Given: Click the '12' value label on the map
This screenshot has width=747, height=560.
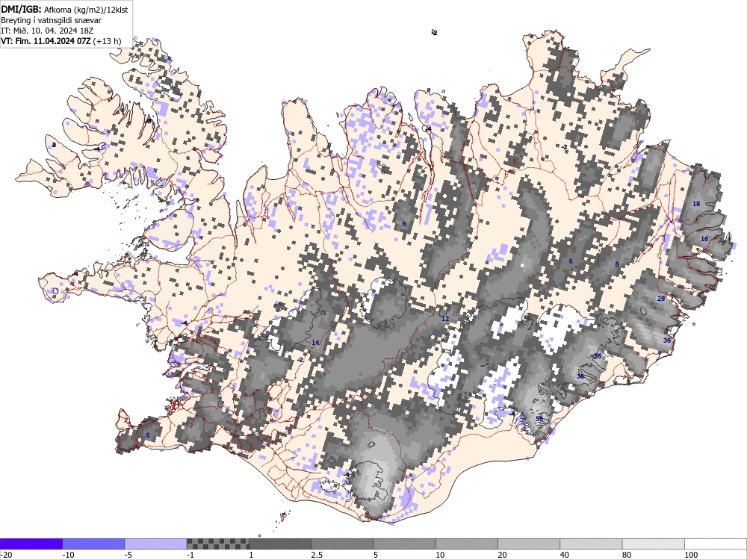Looking at the screenshot, I should [x=445, y=319].
